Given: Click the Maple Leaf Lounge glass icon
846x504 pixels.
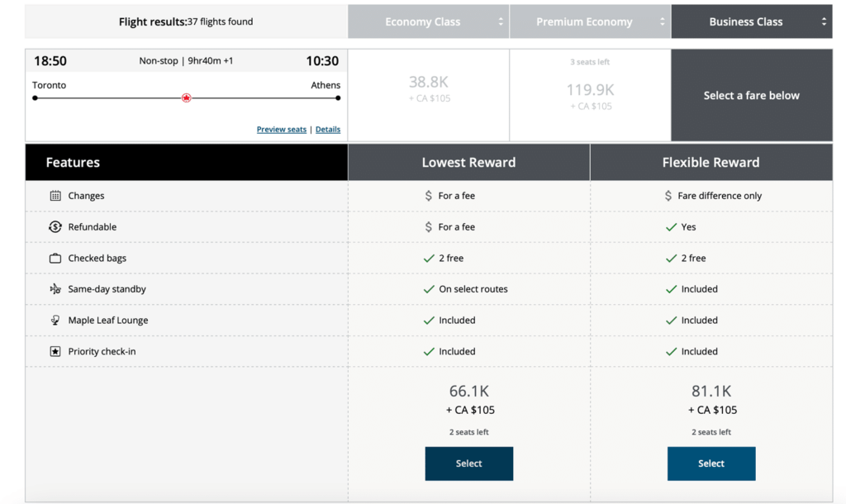Looking at the screenshot, I should 55,320.
